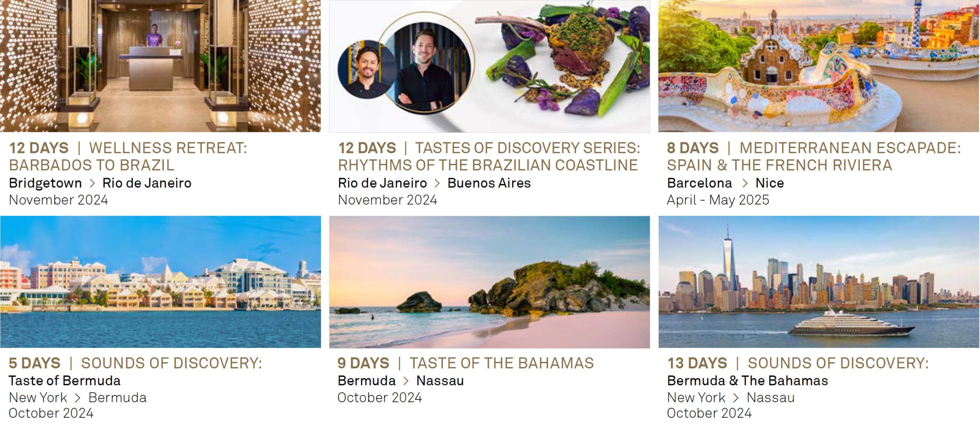Click the arrow between Bridgetown and Rio de Janeiro
The width and height of the screenshot is (980, 431).
92,183
